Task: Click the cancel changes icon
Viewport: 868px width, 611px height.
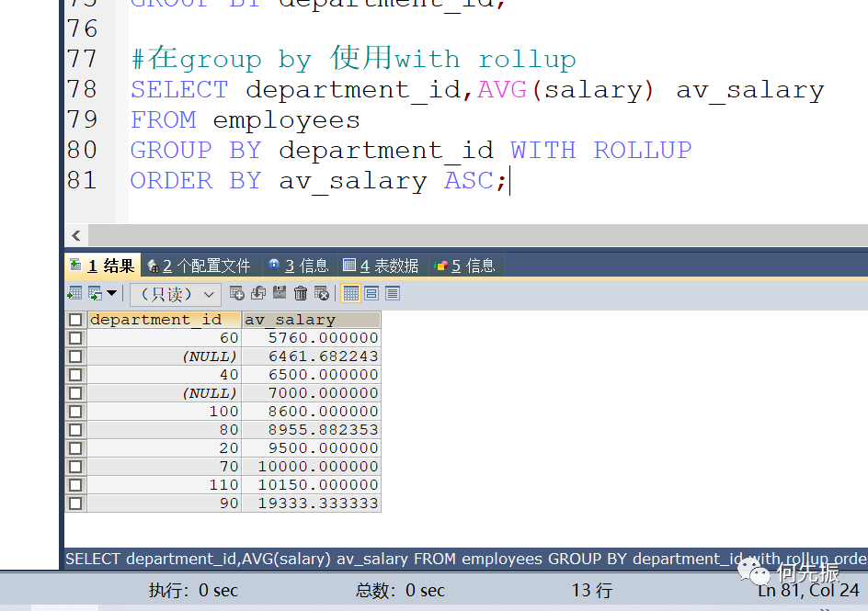Action: coord(322,294)
